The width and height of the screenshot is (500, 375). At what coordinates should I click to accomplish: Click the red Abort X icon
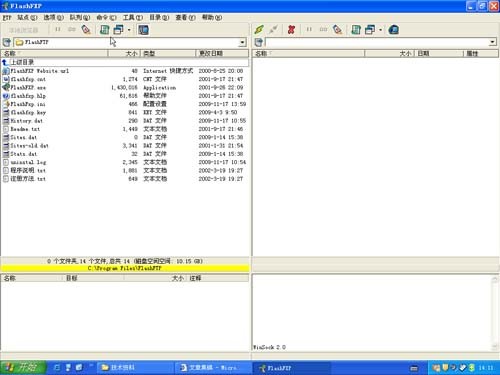[291, 30]
